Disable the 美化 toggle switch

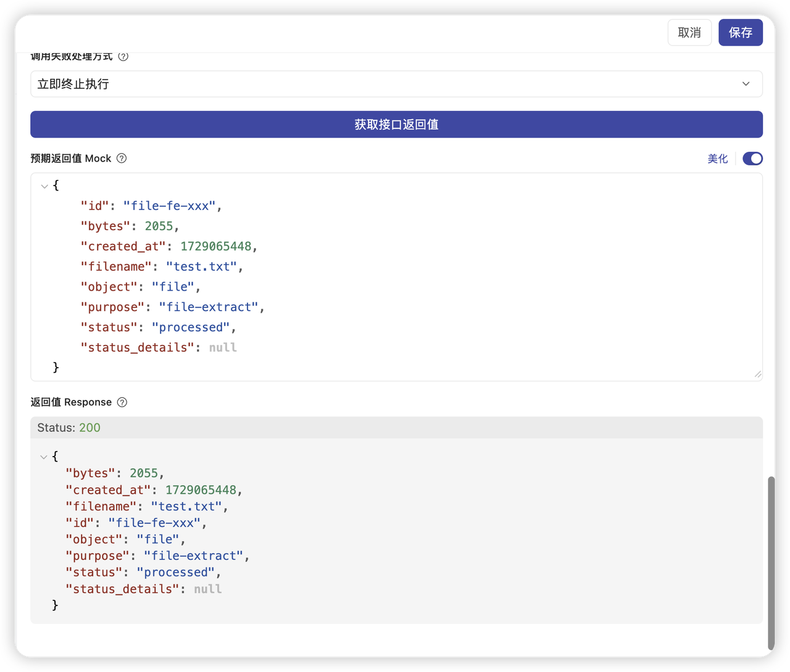(752, 159)
